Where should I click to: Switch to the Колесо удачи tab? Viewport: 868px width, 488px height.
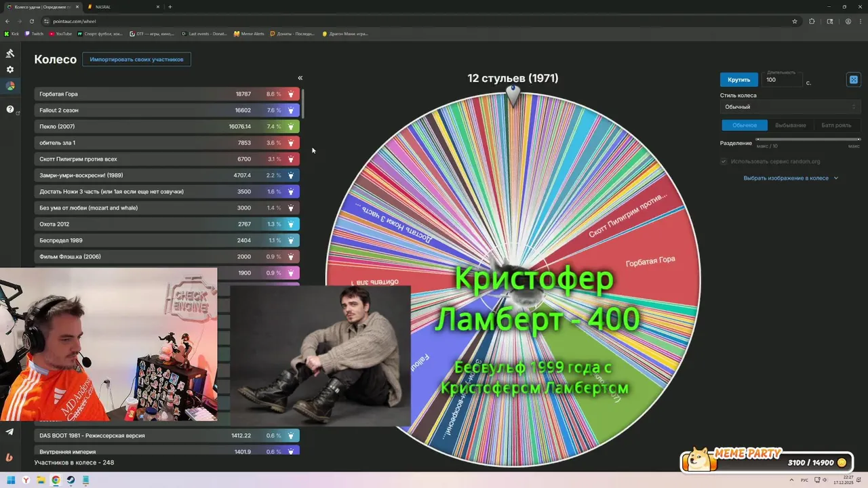coord(42,7)
